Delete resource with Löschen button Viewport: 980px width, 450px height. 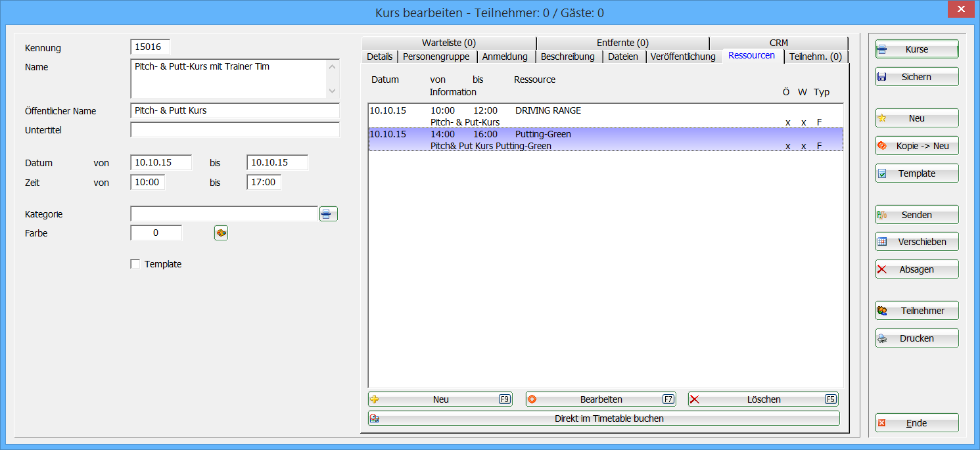click(762, 399)
